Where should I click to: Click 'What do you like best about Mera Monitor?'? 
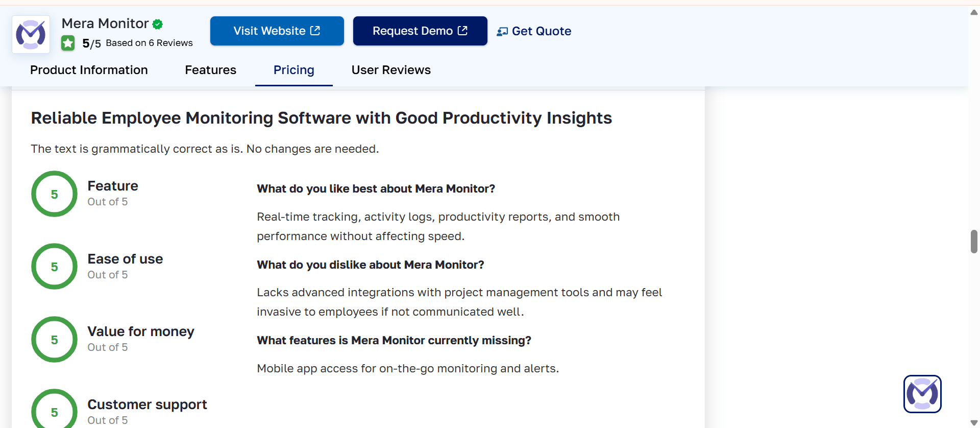click(x=376, y=188)
